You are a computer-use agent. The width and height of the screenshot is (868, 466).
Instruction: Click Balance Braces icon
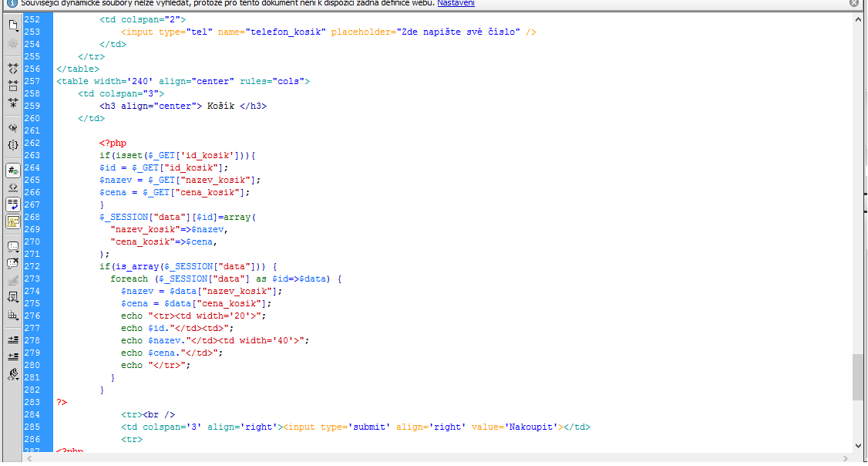[x=12, y=144]
